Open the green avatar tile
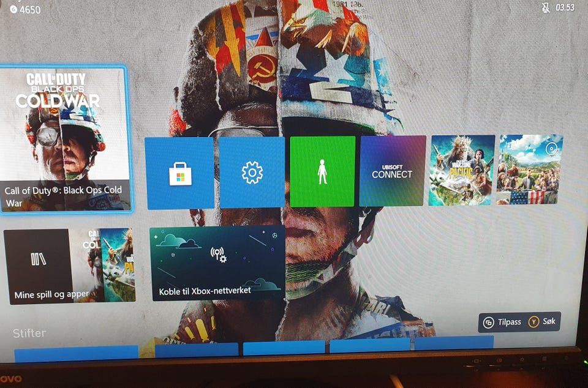The width and height of the screenshot is (588, 388). pyautogui.click(x=323, y=171)
